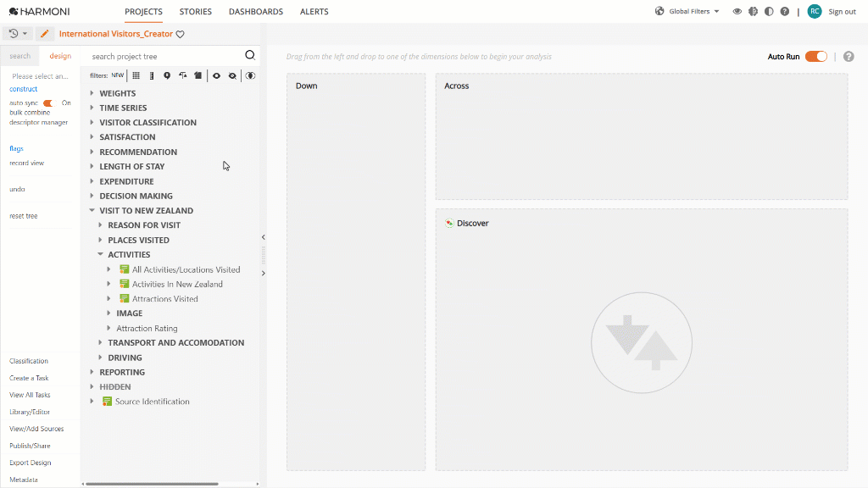Collapse the ACTIVITIES node
The height and width of the screenshot is (488, 868).
tap(100, 254)
